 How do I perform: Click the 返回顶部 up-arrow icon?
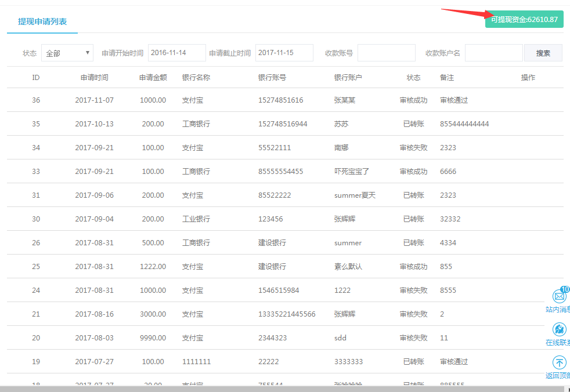pyautogui.click(x=559, y=362)
